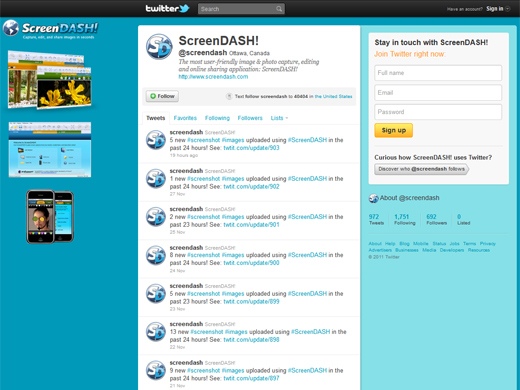Click the Blog footer link
520x390 pixels.
pos(404,244)
